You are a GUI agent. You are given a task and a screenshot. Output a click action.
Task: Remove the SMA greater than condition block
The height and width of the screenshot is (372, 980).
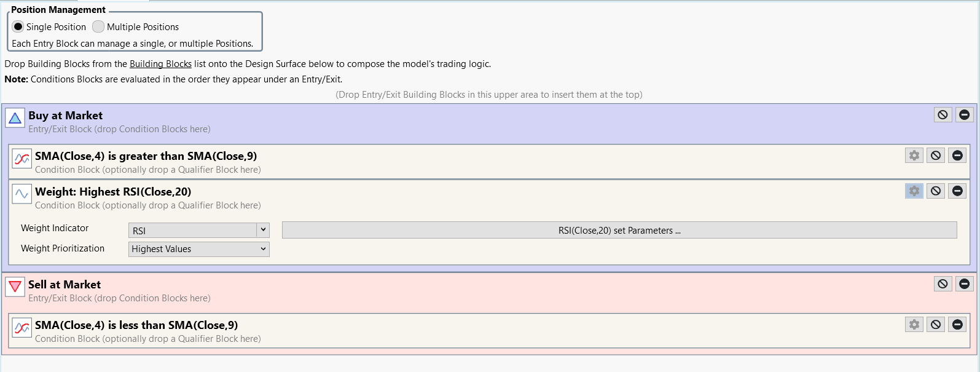point(957,156)
